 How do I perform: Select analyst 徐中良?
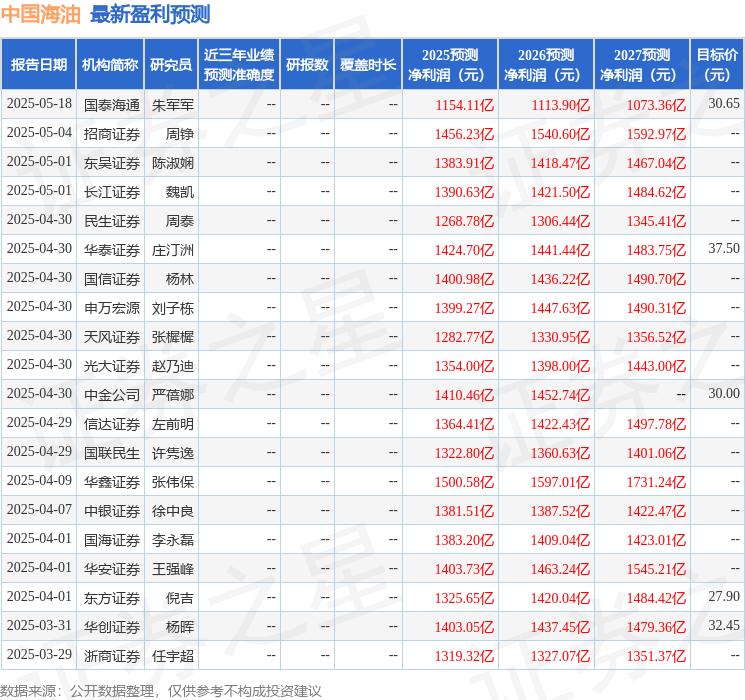coord(173,511)
